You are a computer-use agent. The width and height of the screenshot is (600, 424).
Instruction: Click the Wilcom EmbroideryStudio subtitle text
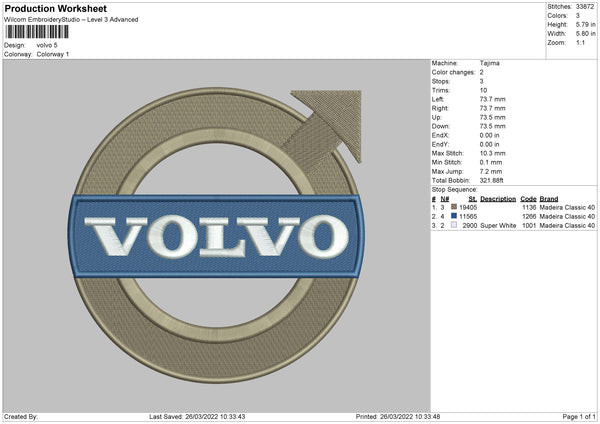[x=71, y=20]
